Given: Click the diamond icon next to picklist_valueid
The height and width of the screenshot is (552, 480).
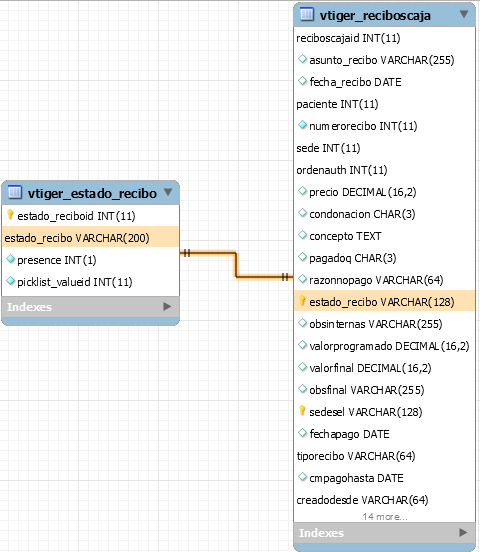Looking at the screenshot, I should click(x=11, y=281).
